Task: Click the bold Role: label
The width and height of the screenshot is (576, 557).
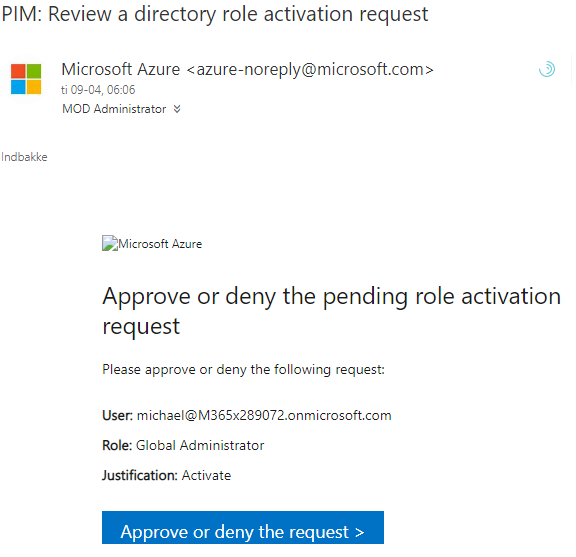Action: coord(117,445)
